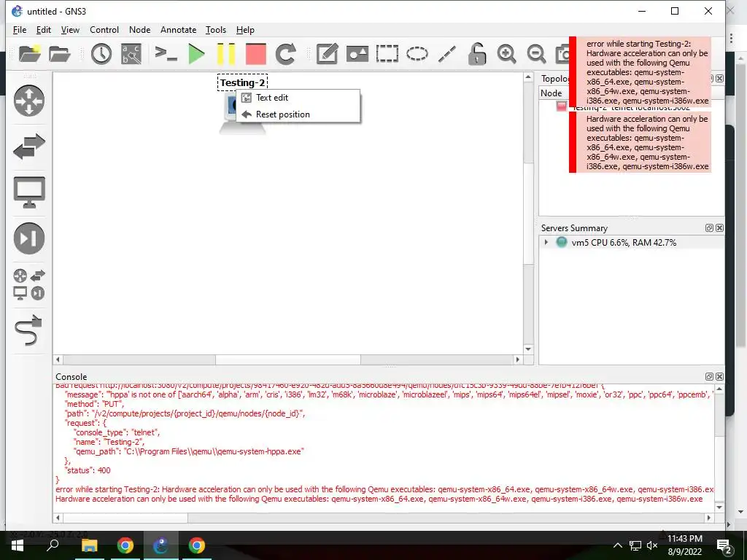Open Windows taskbar search
Viewport: 747px width, 560px height.
pyautogui.click(x=53, y=545)
